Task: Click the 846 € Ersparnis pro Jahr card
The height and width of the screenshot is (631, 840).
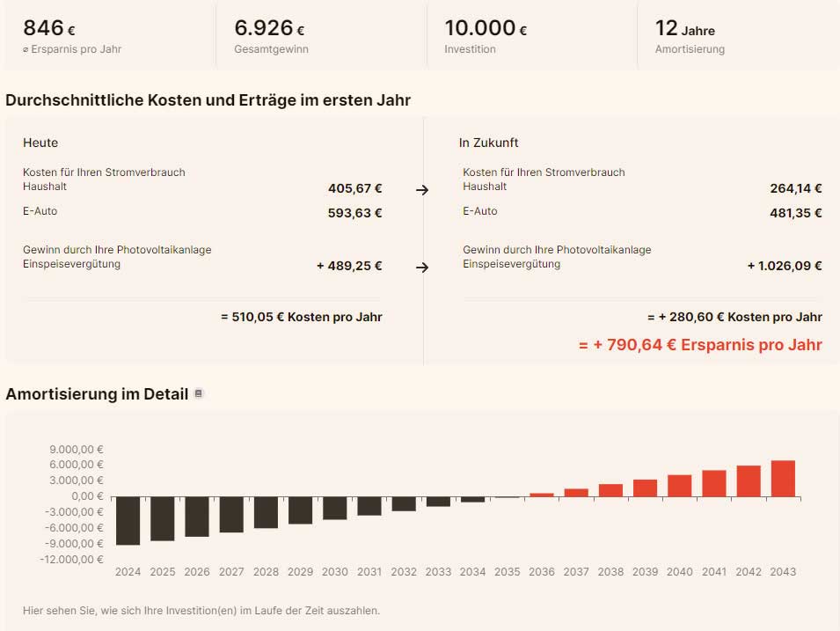Action: pyautogui.click(x=109, y=36)
